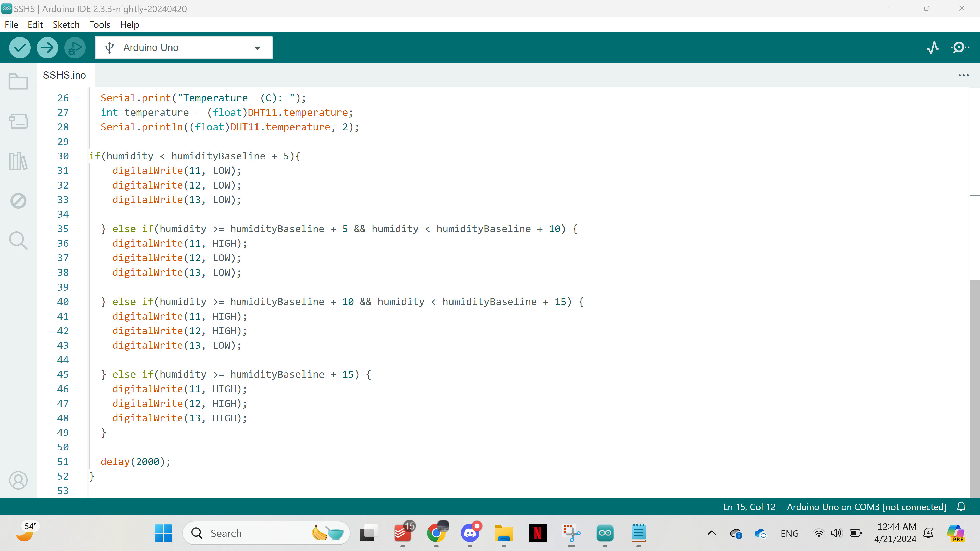Open the Serial Plotter
The width and height of the screenshot is (980, 551).
tap(933, 47)
